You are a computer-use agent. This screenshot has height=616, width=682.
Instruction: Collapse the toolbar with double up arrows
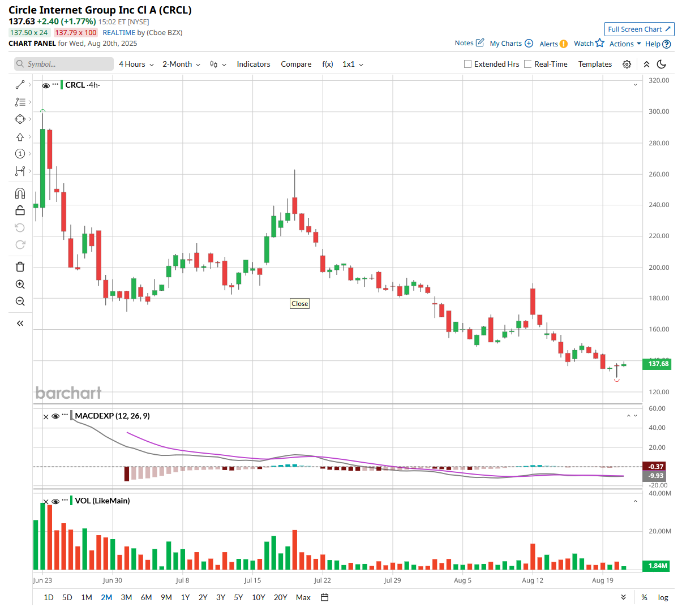646,64
